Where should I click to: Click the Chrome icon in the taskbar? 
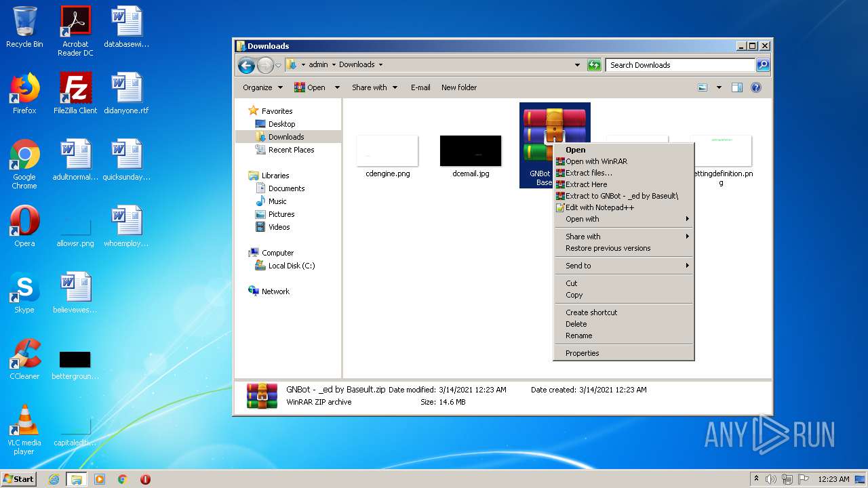(x=123, y=479)
